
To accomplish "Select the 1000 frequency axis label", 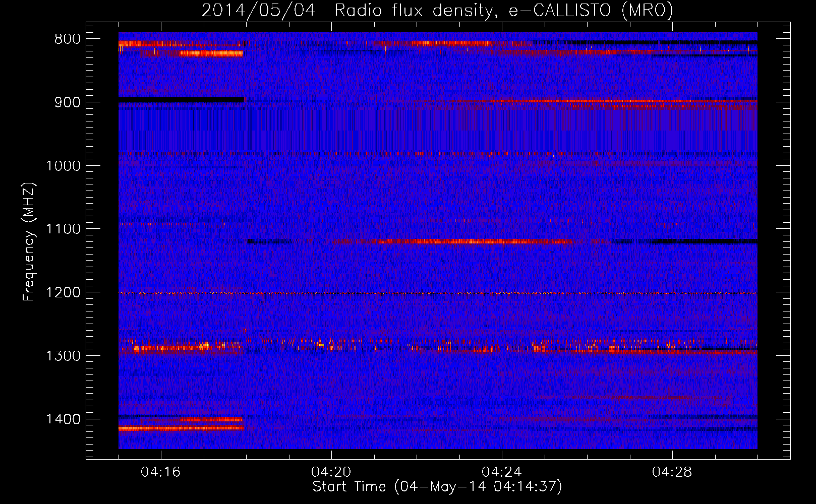I will pyautogui.click(x=63, y=166).
